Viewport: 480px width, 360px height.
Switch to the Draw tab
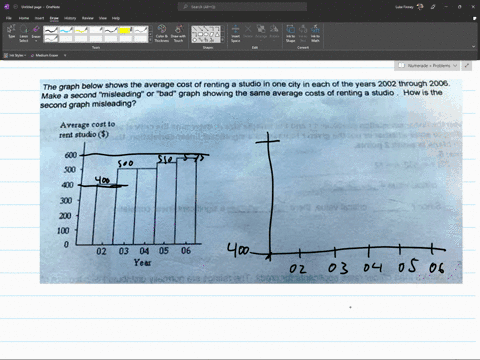54,18
